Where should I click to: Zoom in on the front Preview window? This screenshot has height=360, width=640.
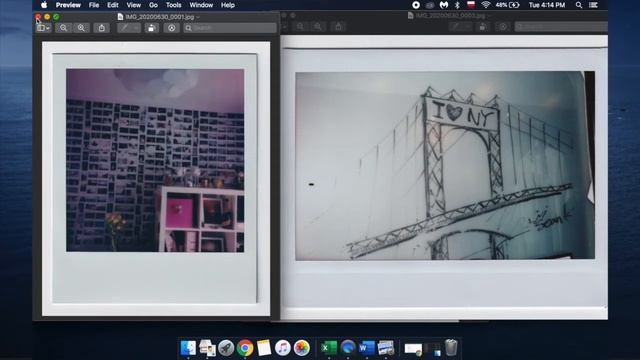pyautogui.click(x=81, y=28)
